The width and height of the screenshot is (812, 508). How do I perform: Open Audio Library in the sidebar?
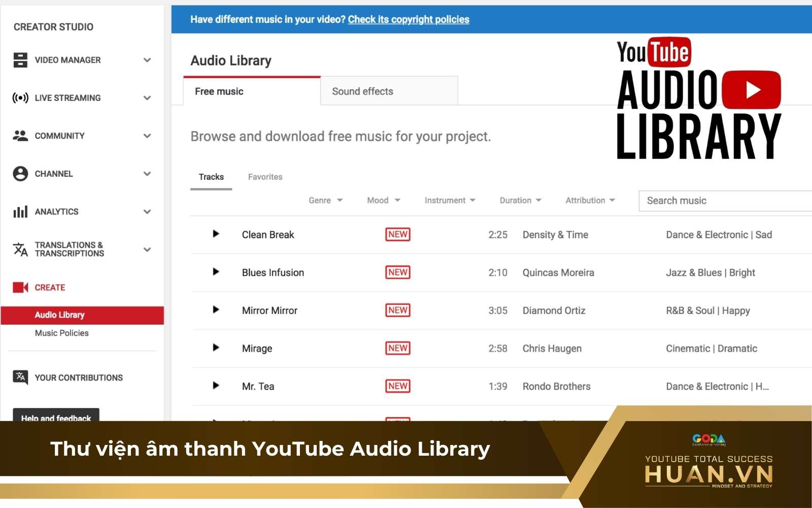coord(82,315)
